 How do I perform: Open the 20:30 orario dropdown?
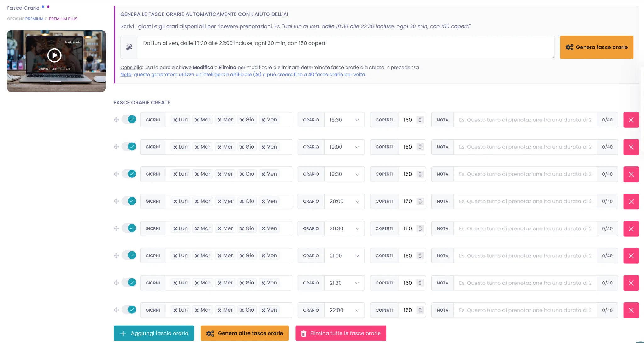pos(344,228)
